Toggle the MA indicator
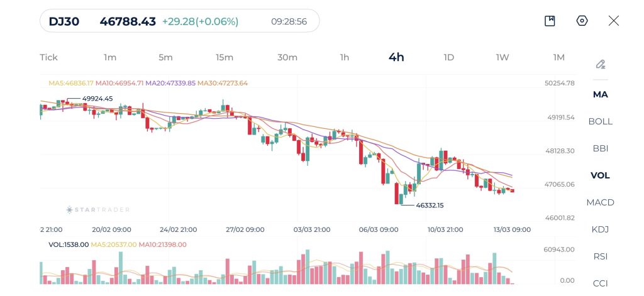The image size is (644, 296). pyautogui.click(x=600, y=94)
